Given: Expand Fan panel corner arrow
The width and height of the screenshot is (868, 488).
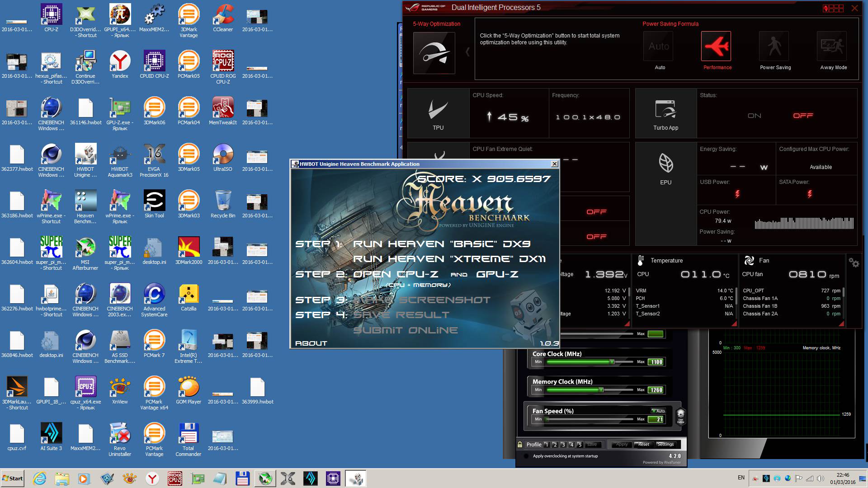Looking at the screenshot, I should pos(841,324).
